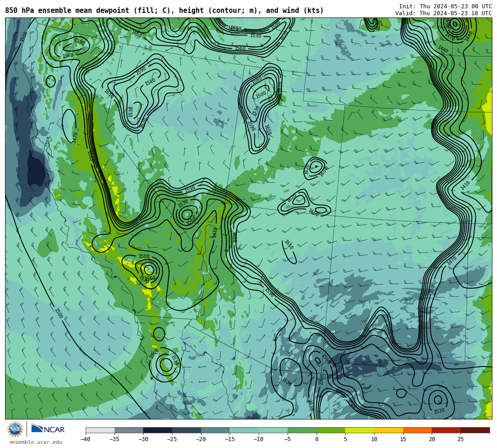Click the color bar segment between -10 and -5
This screenshot has height=448, width=497.
[273, 430]
